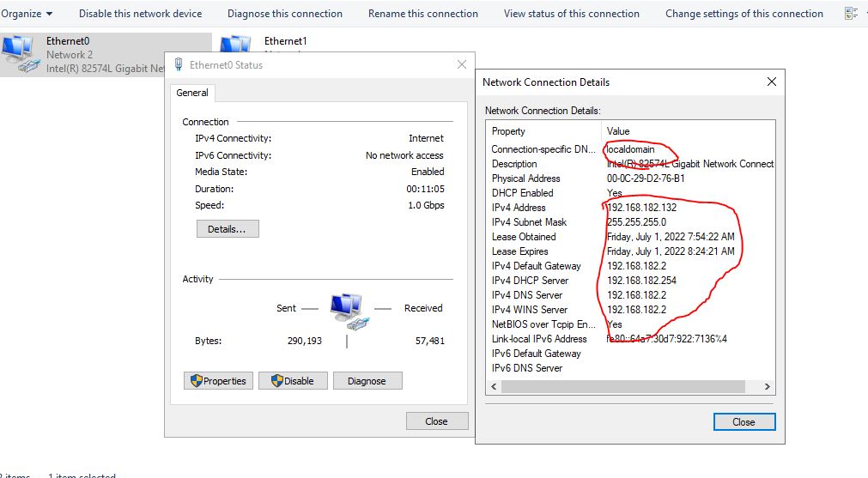The image size is (868, 478).
Task: Click View status of this connection
Action: coord(571,13)
